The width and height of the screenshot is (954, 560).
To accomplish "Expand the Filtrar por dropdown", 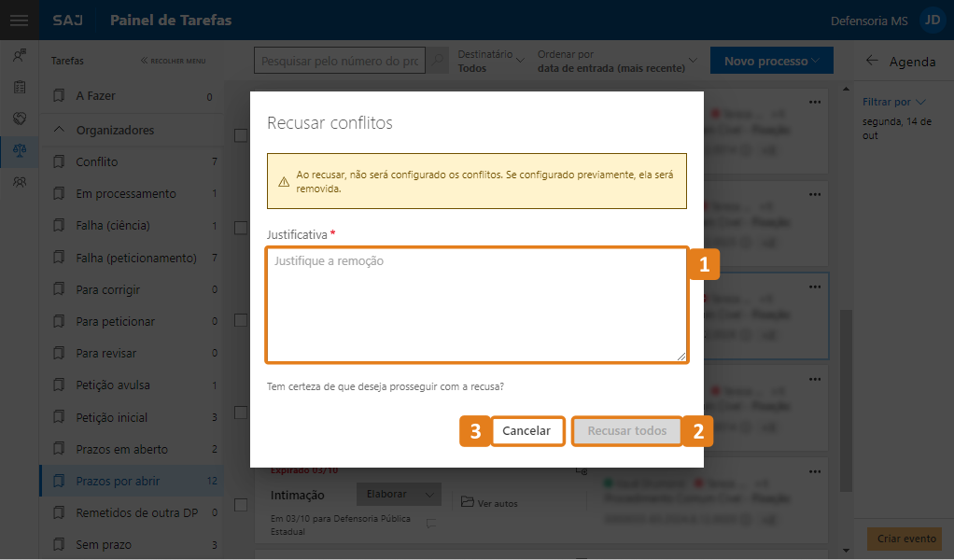I will pos(893,102).
